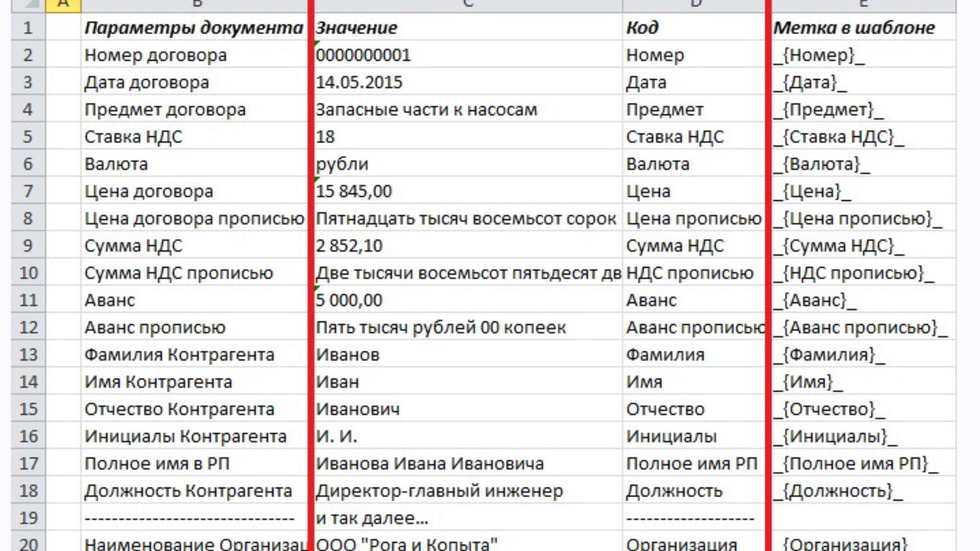Click cell containing contract number 0000000001
The width and height of the screenshot is (980, 551).
pos(466,55)
